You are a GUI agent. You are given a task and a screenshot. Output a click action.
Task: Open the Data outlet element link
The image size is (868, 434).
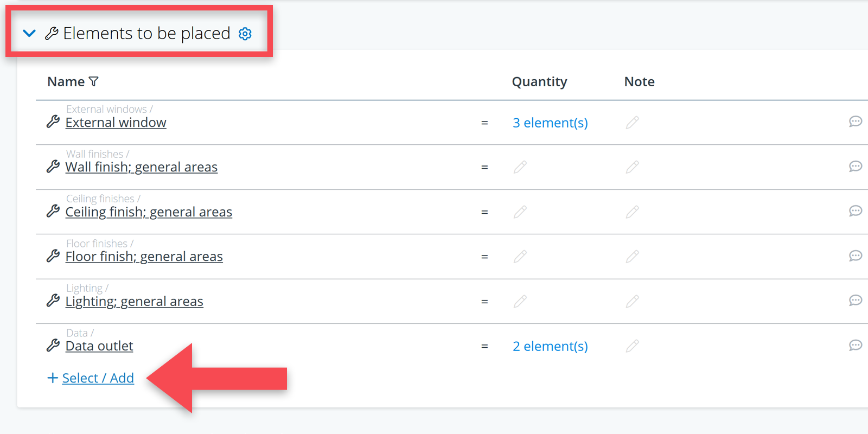click(x=99, y=346)
